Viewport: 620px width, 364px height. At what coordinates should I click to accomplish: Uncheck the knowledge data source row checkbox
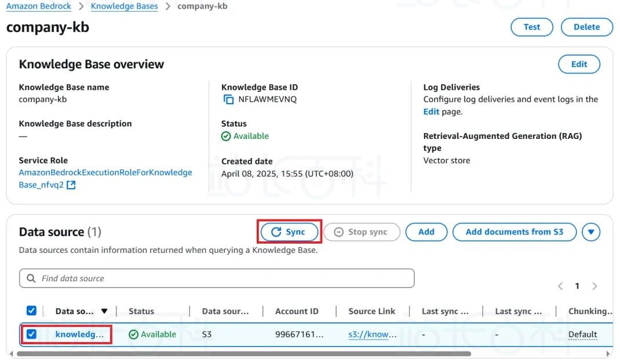(x=32, y=334)
